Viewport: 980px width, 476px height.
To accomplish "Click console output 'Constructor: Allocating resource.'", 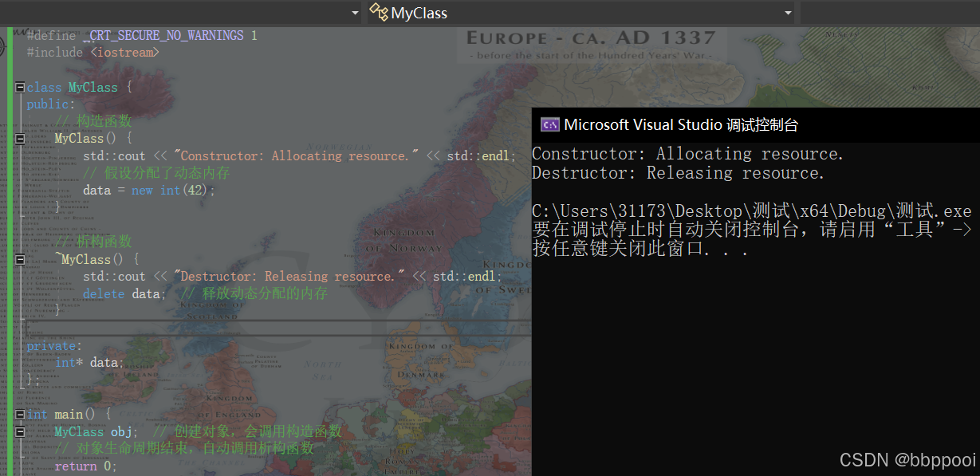I will pos(688,154).
